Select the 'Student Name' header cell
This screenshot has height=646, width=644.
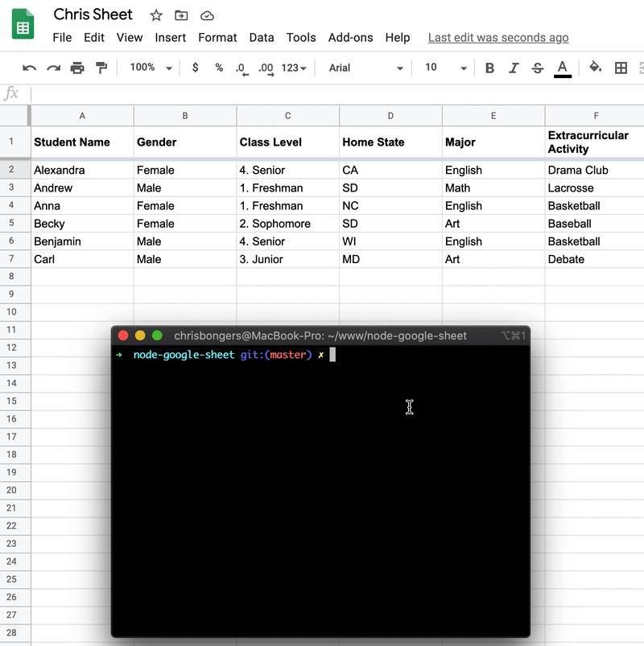click(x=82, y=142)
